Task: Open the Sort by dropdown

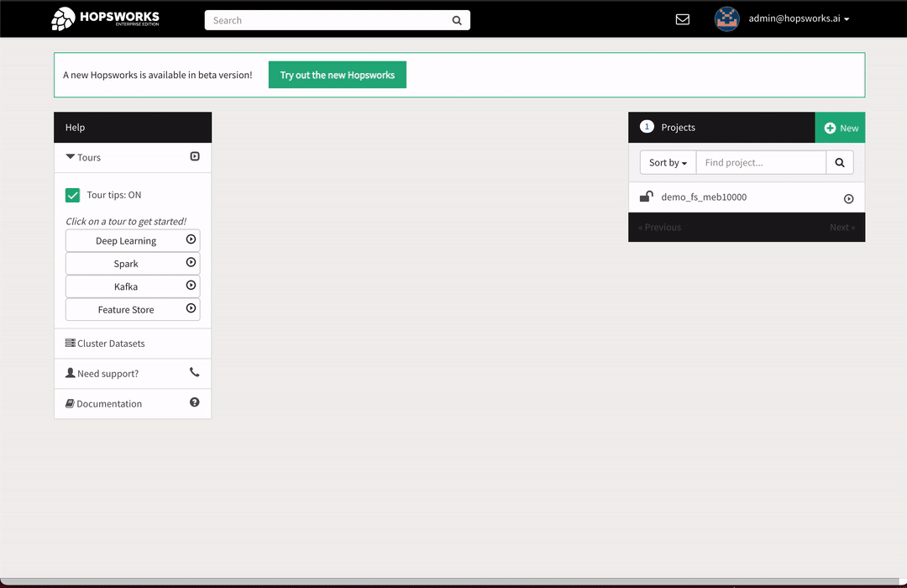Action: pos(667,162)
